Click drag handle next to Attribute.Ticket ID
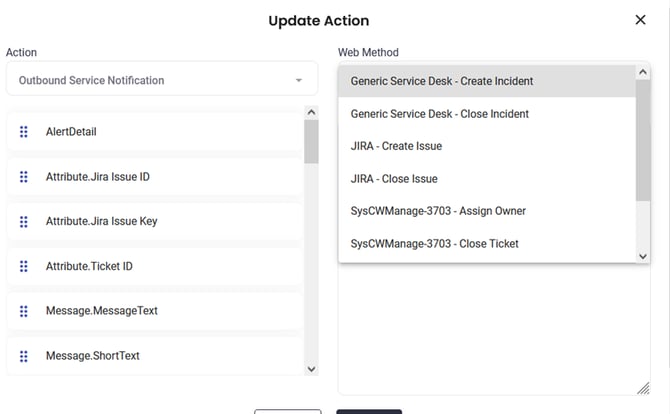This screenshot has height=414, width=670. [x=24, y=266]
